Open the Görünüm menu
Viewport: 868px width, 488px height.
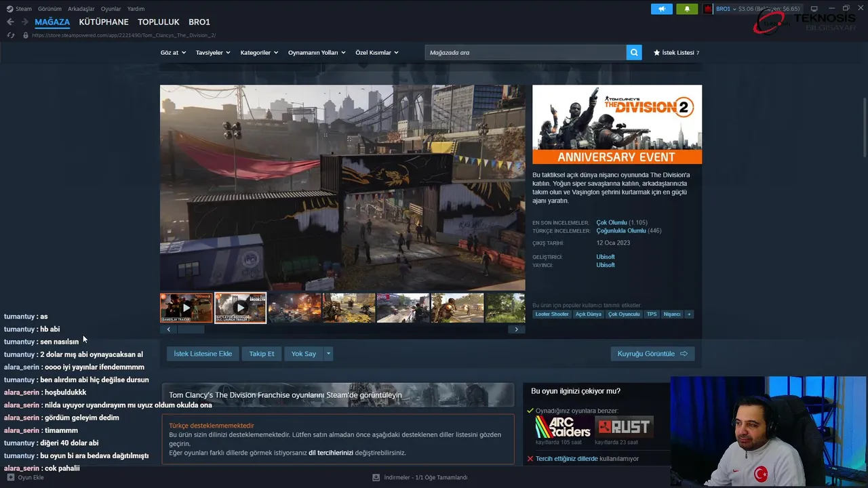50,9
